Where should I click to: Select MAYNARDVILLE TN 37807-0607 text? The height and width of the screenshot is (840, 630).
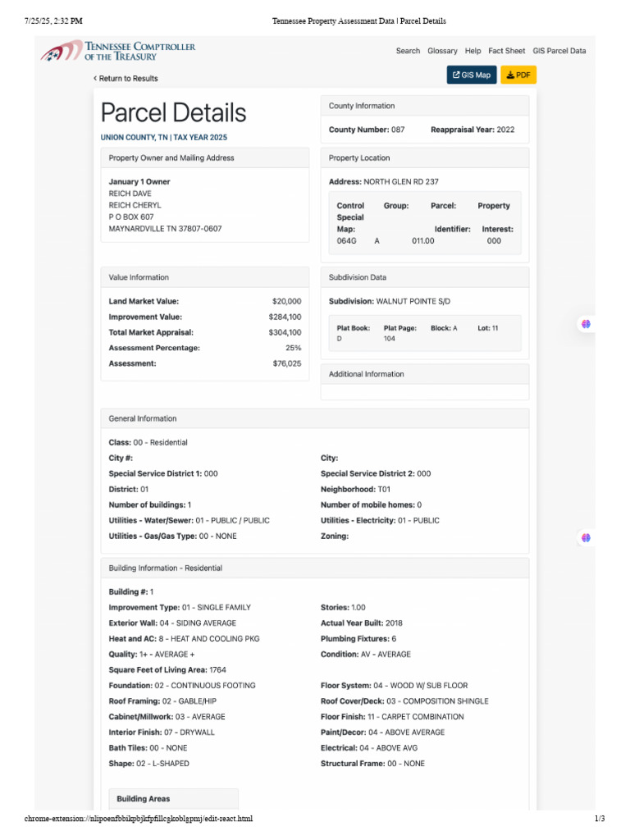click(165, 229)
